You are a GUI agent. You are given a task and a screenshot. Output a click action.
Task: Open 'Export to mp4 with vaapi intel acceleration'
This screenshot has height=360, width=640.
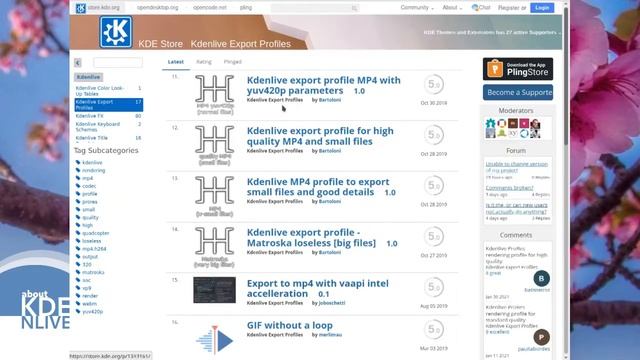pyautogui.click(x=318, y=288)
